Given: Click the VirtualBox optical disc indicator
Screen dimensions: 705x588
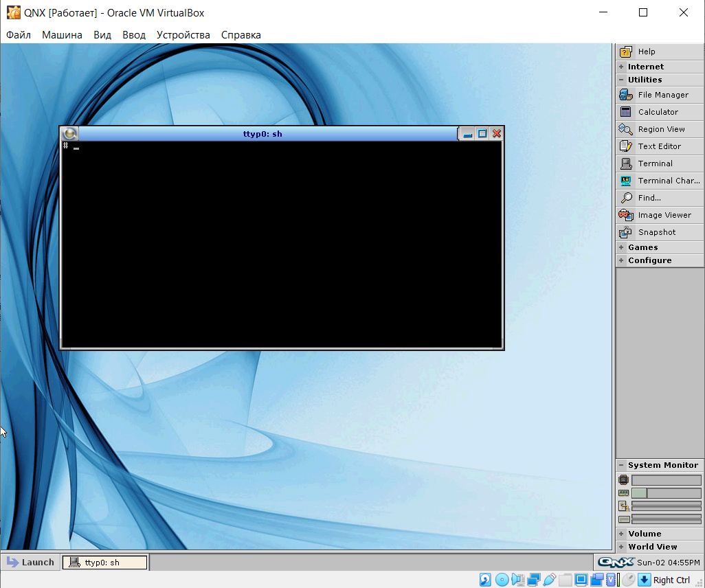Looking at the screenshot, I should (502, 580).
